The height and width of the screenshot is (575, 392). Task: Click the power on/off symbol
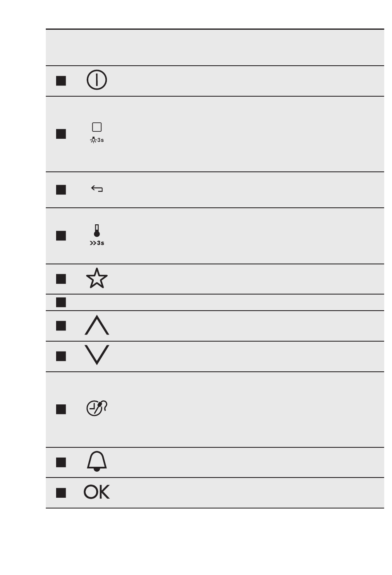click(97, 80)
